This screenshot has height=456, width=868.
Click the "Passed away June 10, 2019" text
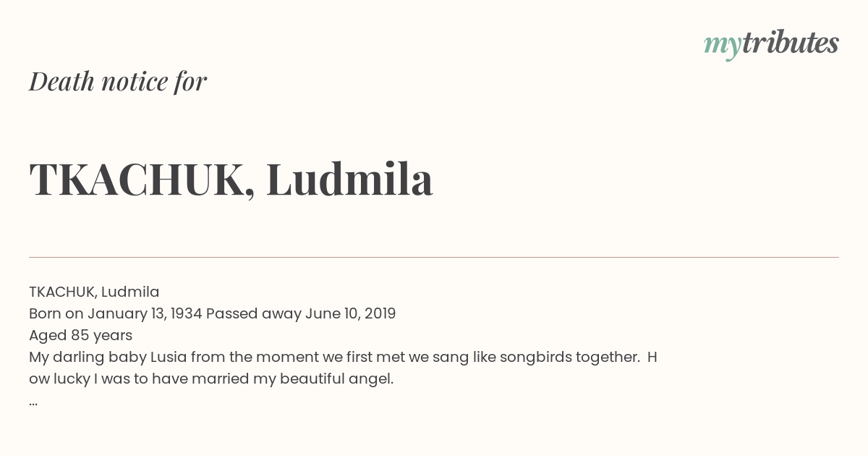pos(301,313)
